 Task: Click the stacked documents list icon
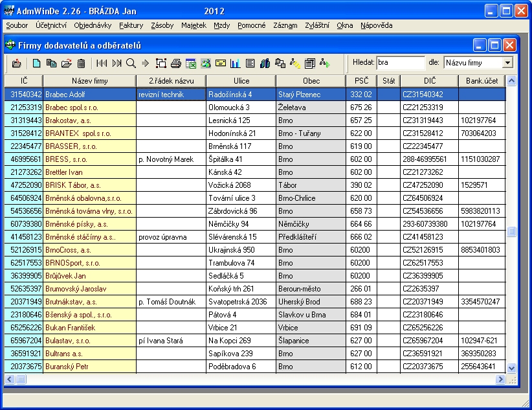tap(310, 63)
